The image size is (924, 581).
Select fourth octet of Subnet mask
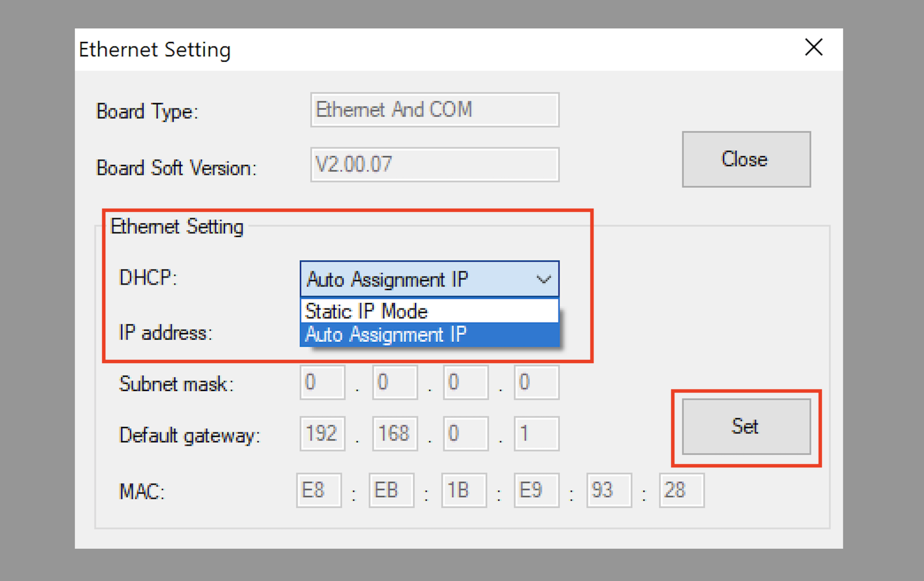(x=536, y=383)
